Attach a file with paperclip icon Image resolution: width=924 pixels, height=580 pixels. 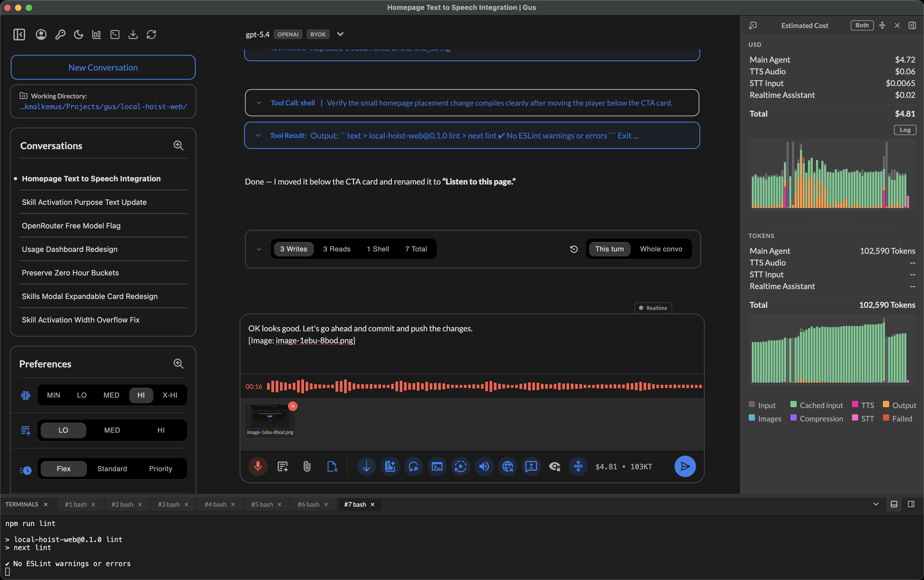tap(307, 466)
